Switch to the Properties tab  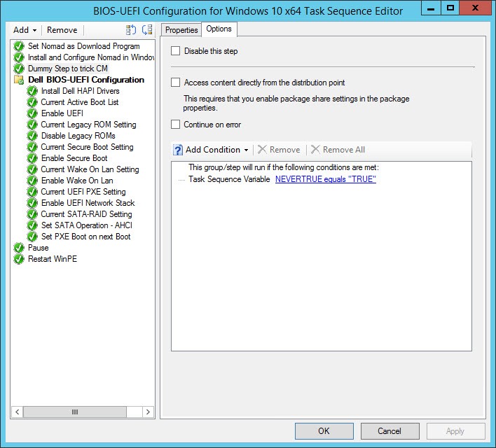(181, 30)
